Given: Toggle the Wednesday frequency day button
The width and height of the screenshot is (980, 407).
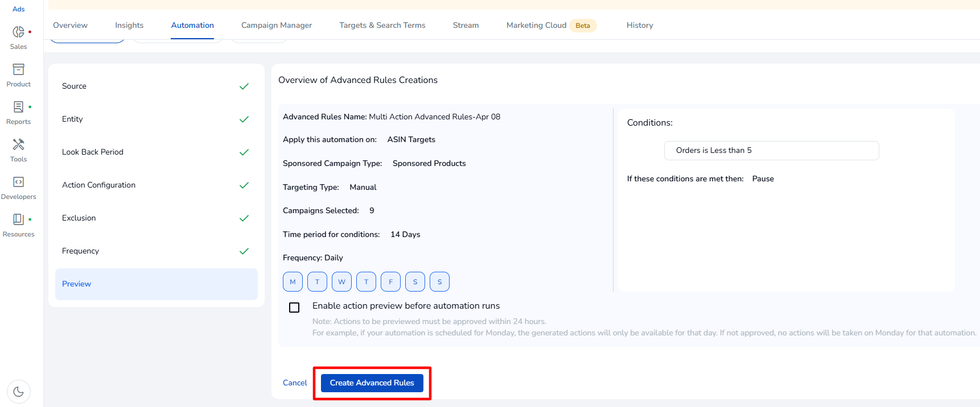Looking at the screenshot, I should (341, 282).
